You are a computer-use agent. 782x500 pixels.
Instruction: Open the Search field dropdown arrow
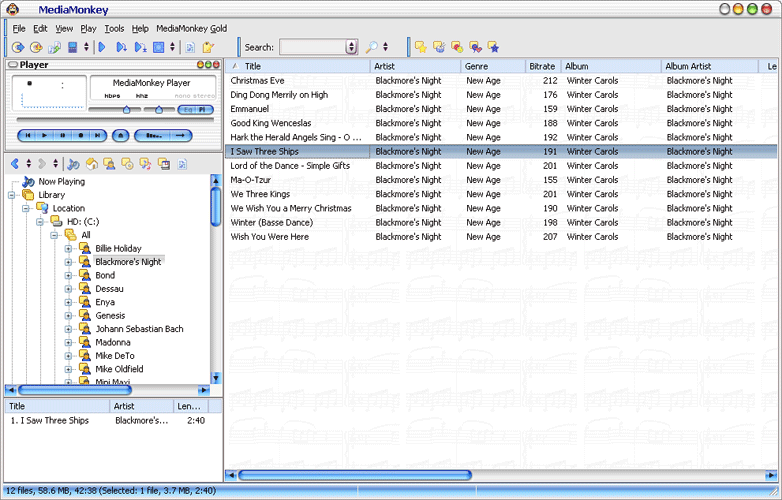click(351, 47)
